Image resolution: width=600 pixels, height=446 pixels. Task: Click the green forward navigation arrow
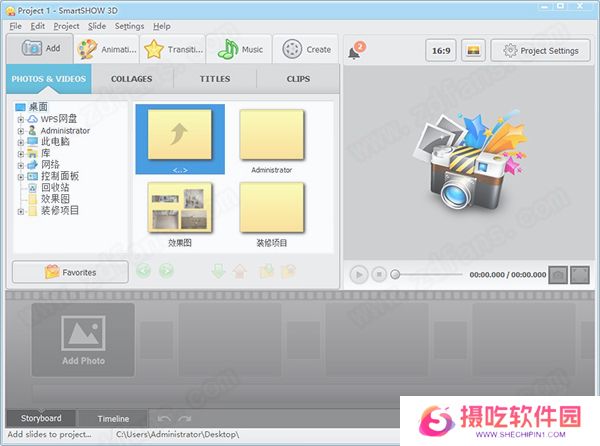point(166,271)
